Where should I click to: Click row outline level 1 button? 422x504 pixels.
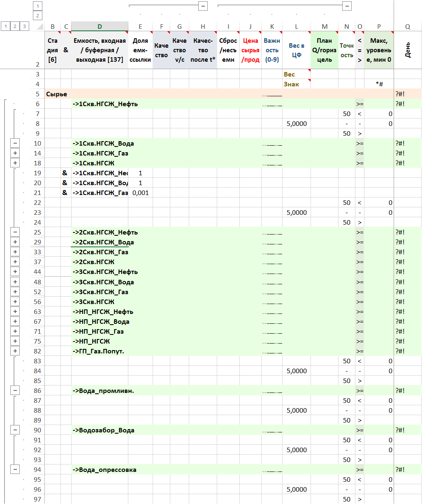(x=5, y=26)
